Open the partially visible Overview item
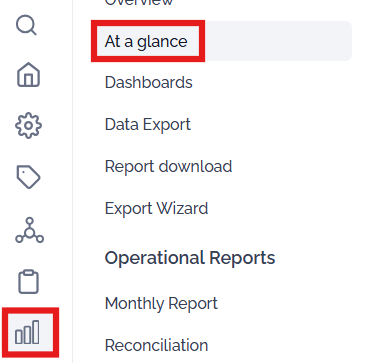The image size is (367, 363). pyautogui.click(x=139, y=3)
